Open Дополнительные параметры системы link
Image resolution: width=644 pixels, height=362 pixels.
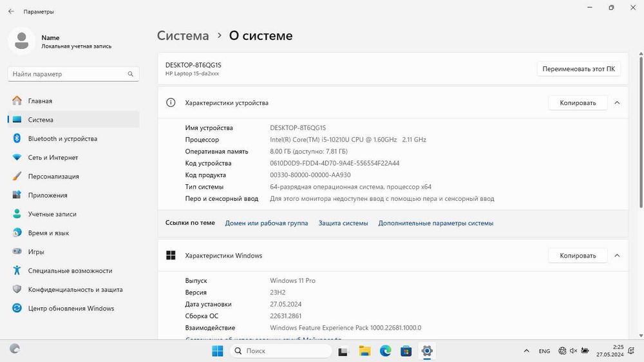coord(436,223)
